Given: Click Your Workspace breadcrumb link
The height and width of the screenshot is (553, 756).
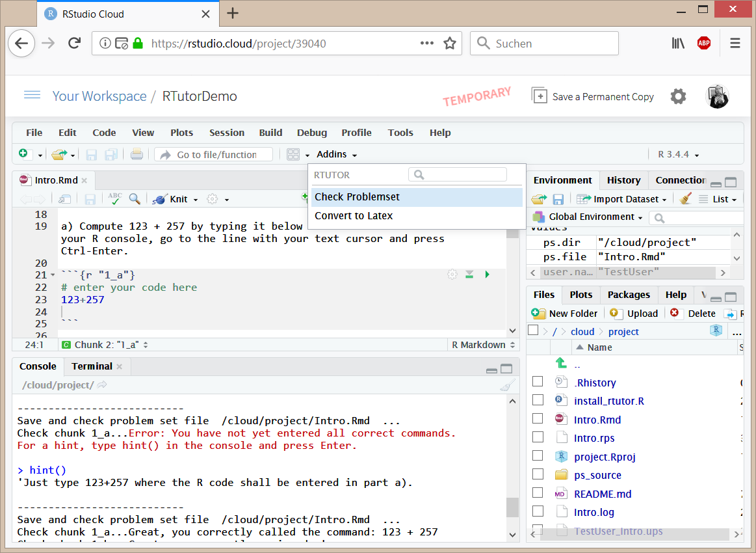Looking at the screenshot, I should point(99,96).
